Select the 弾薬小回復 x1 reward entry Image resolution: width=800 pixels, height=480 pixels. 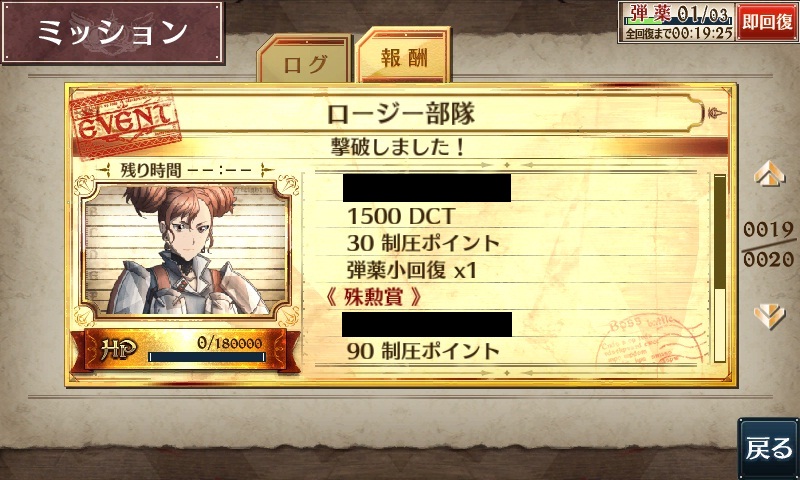click(411, 270)
